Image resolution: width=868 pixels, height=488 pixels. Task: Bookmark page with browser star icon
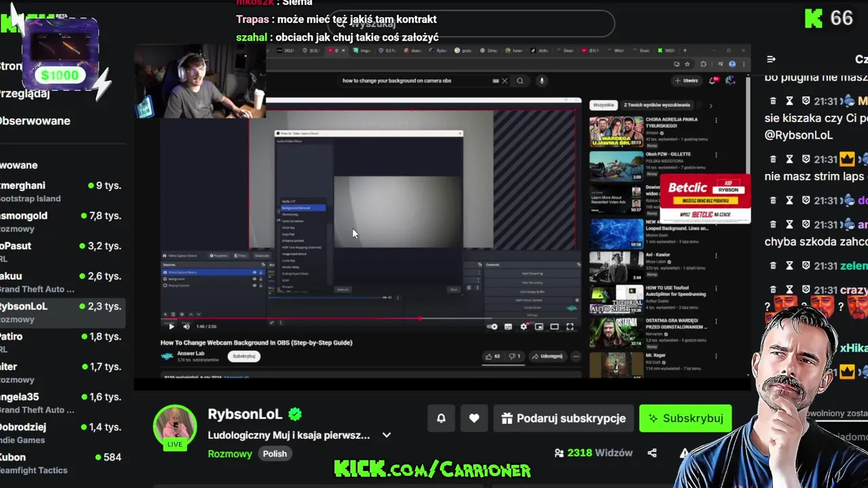[x=688, y=64]
